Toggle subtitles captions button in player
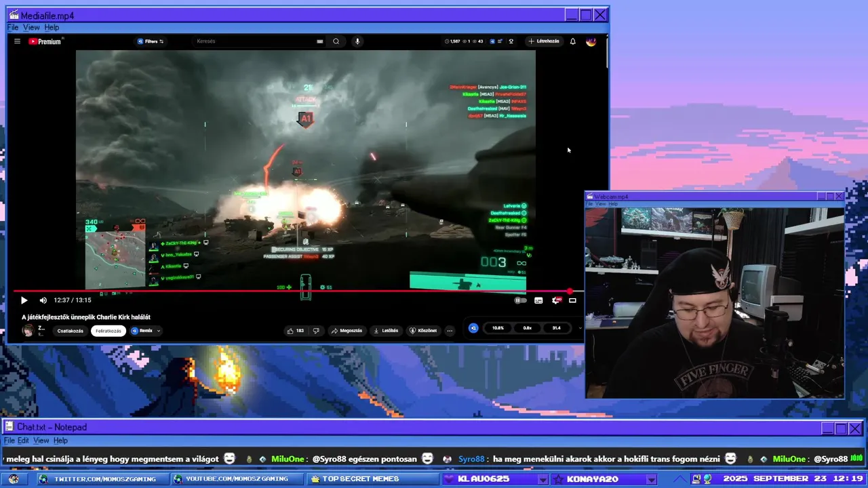 tap(538, 300)
